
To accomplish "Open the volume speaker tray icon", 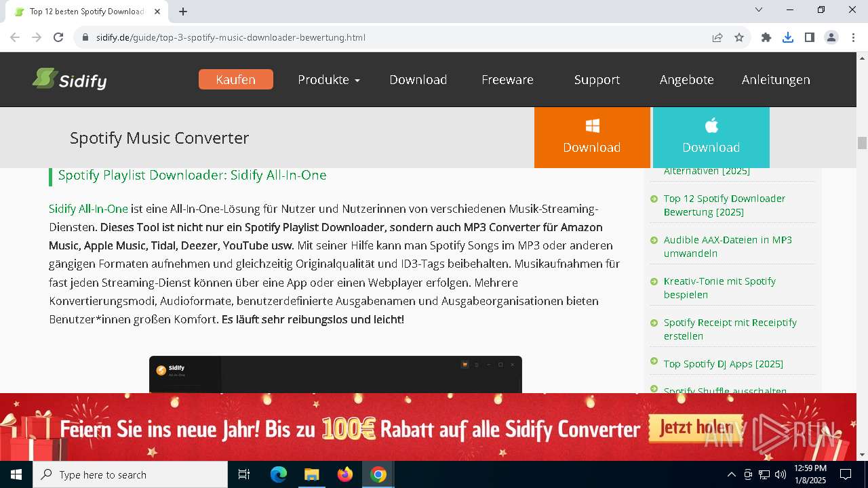I will 781,474.
